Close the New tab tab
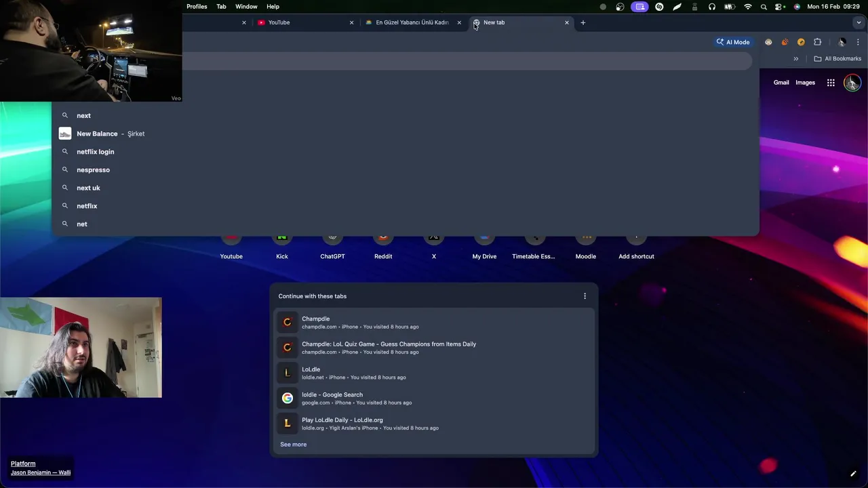This screenshot has width=868, height=488. pyautogui.click(x=567, y=22)
